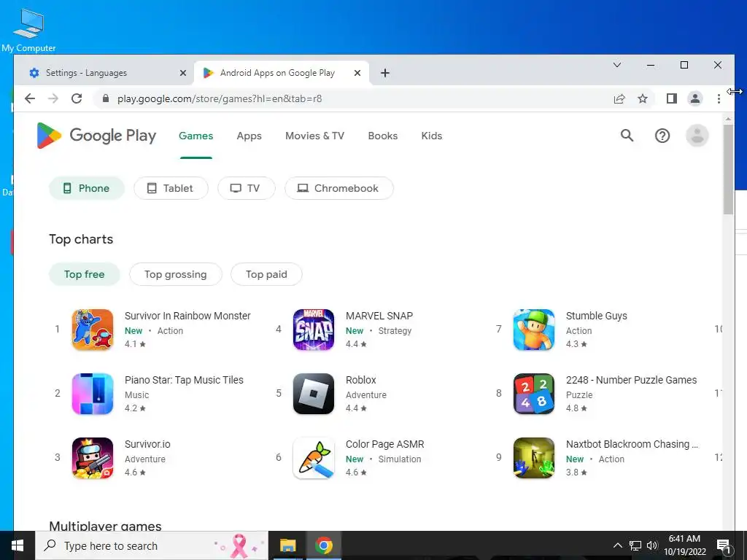This screenshot has height=560, width=747.
Task: Choose the Top free chart
Action: click(x=85, y=274)
